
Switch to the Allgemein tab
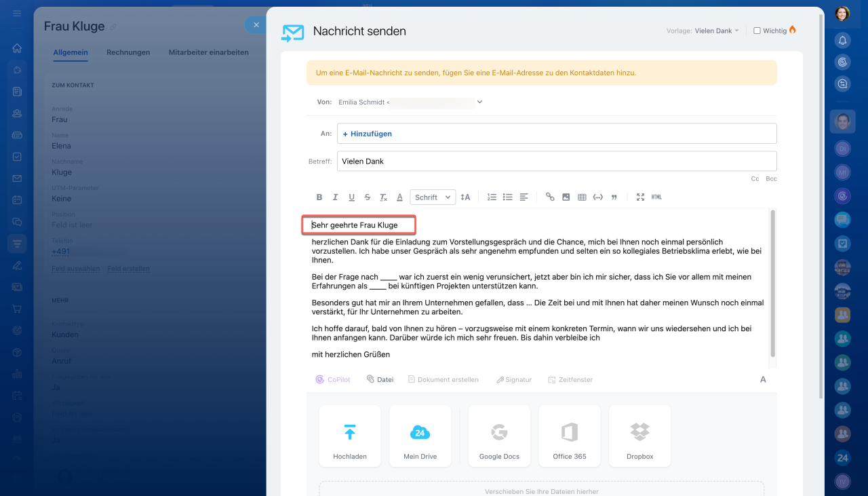point(71,52)
